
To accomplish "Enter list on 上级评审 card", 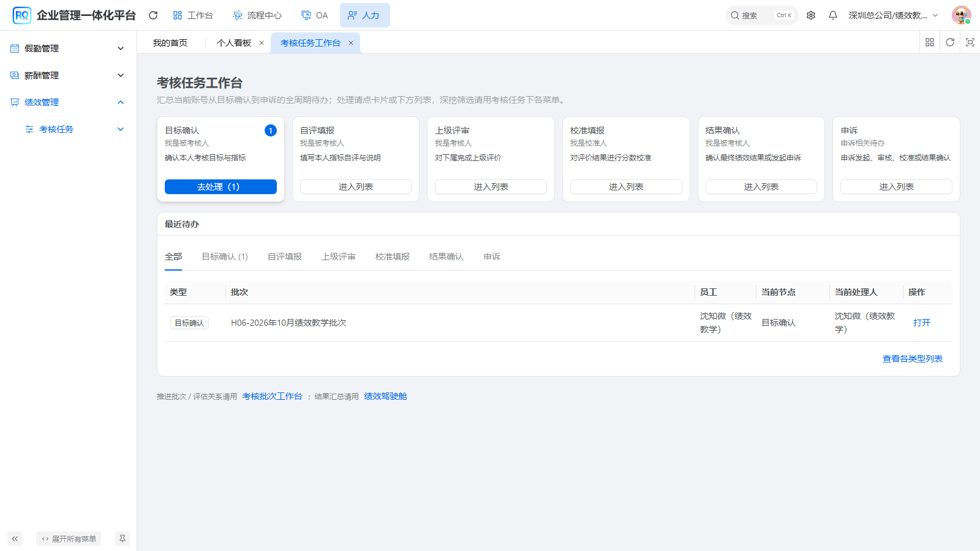I will (x=491, y=187).
